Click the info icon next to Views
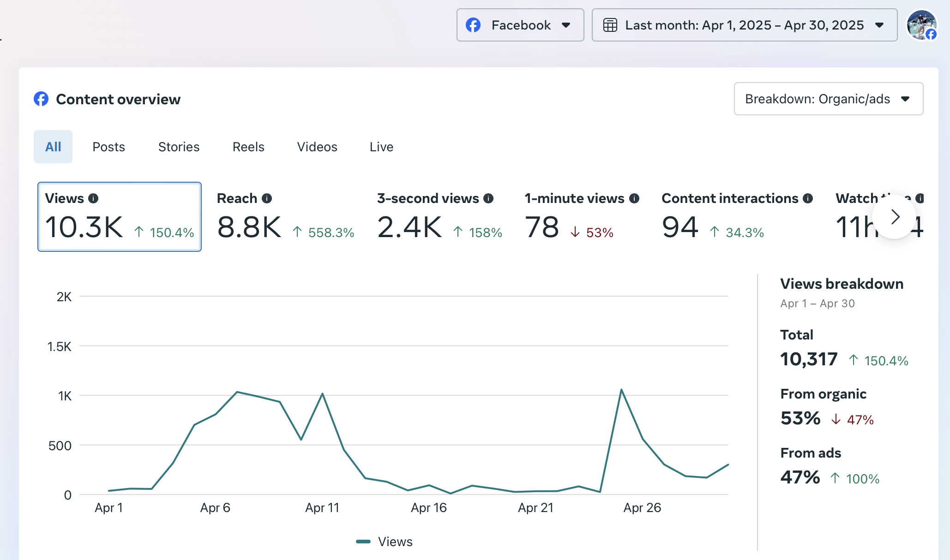950x560 pixels. 93,198
